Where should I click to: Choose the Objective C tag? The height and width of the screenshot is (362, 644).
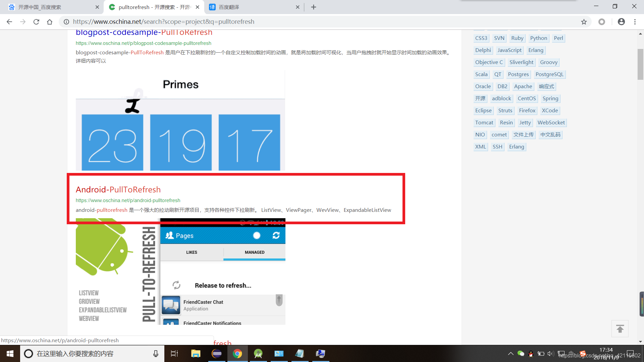tap(489, 62)
